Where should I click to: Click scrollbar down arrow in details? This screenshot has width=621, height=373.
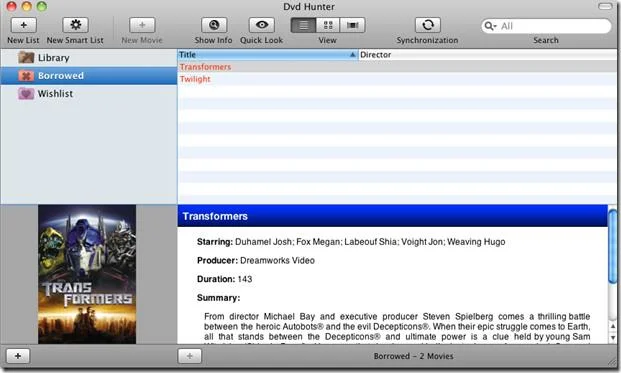[613, 338]
